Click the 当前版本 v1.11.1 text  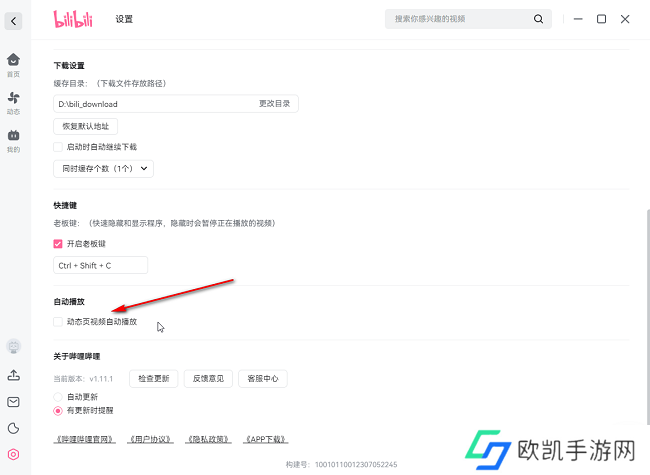coord(83,379)
